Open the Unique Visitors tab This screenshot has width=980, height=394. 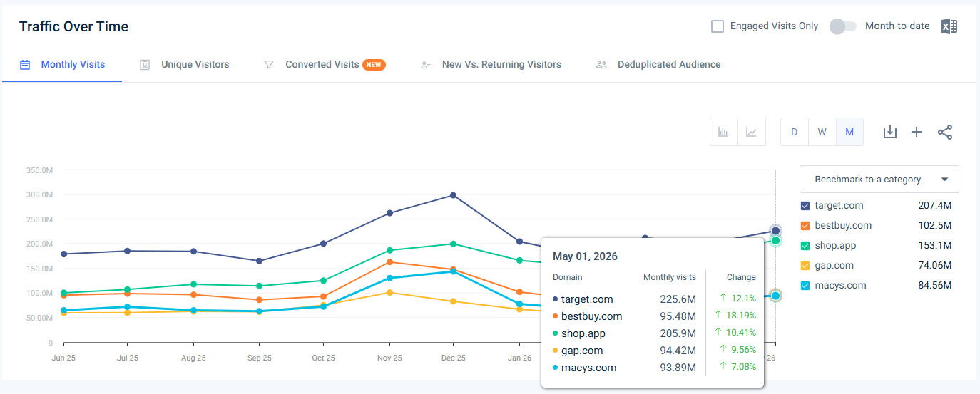(185, 65)
